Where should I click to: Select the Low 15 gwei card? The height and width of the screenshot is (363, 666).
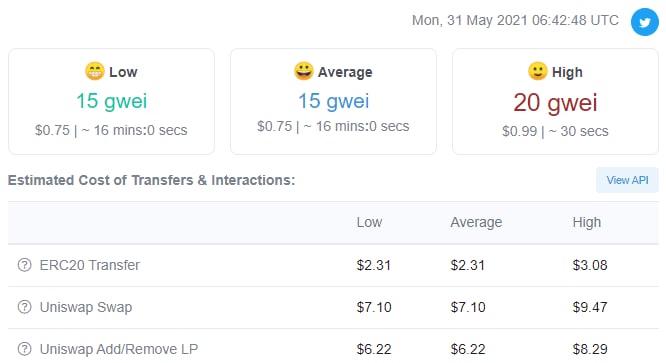[x=111, y=101]
